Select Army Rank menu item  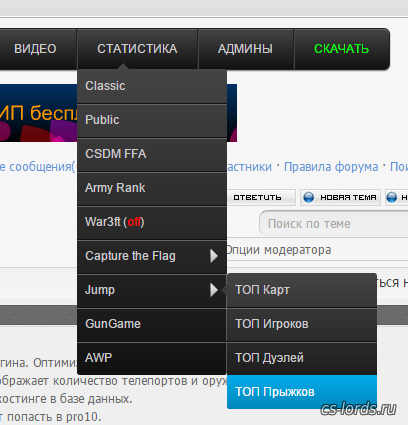tap(152, 188)
